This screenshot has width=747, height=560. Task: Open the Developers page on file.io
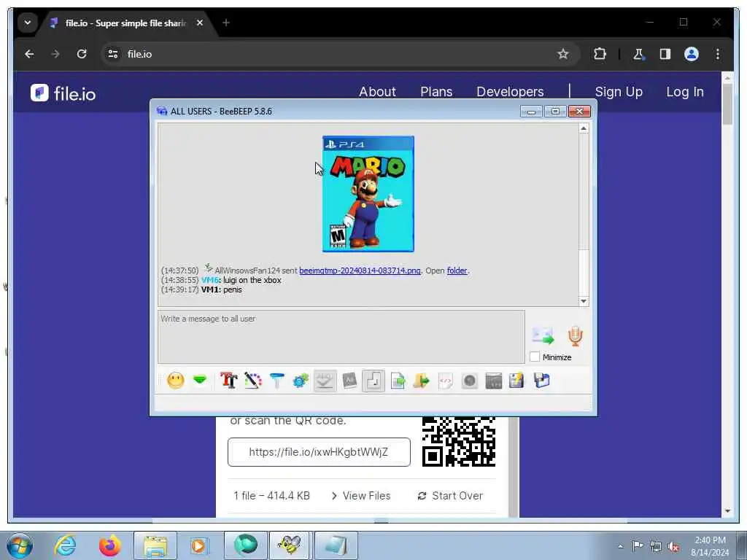coord(510,92)
